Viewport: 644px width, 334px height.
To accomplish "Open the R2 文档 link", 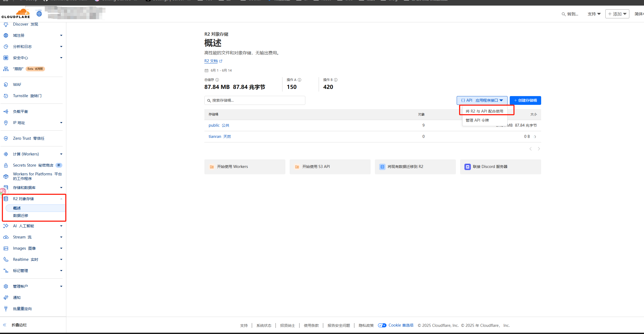I will pos(211,61).
